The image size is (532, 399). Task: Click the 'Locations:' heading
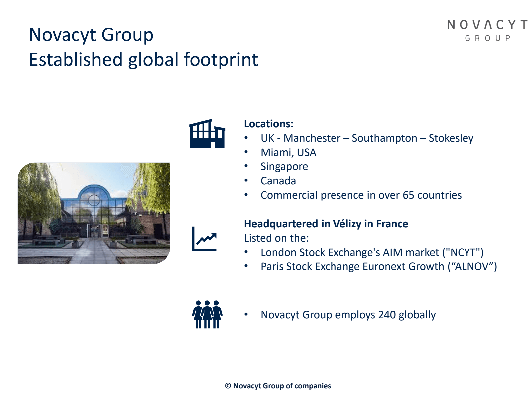pos(269,124)
